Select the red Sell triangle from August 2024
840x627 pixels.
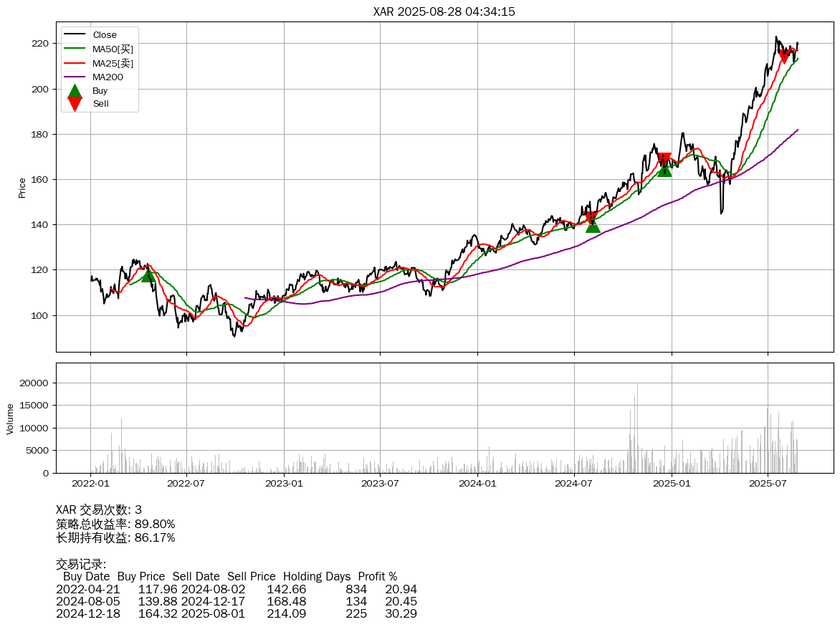(x=591, y=218)
